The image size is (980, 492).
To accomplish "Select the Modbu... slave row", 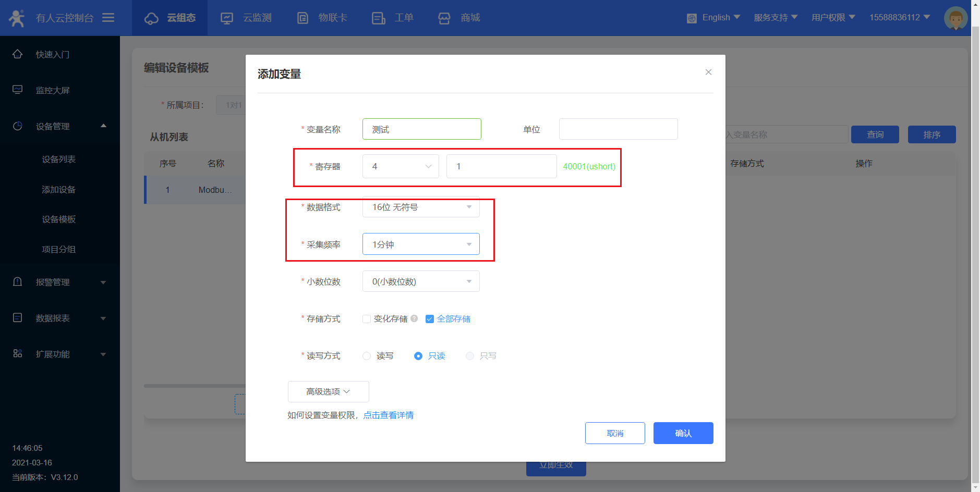I will (195, 190).
